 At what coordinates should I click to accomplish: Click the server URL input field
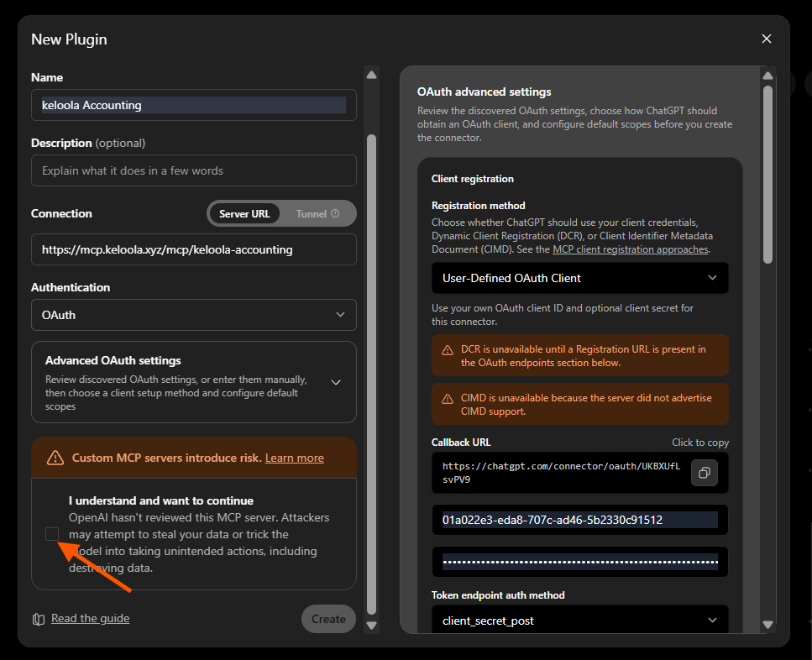coord(194,249)
